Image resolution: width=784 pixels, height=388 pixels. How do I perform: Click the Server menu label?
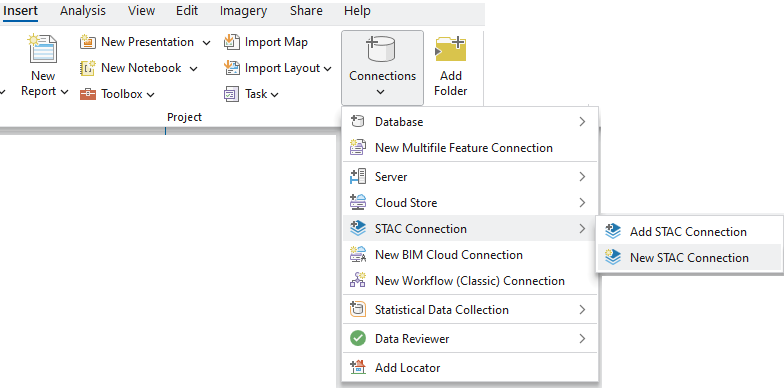[x=391, y=176]
